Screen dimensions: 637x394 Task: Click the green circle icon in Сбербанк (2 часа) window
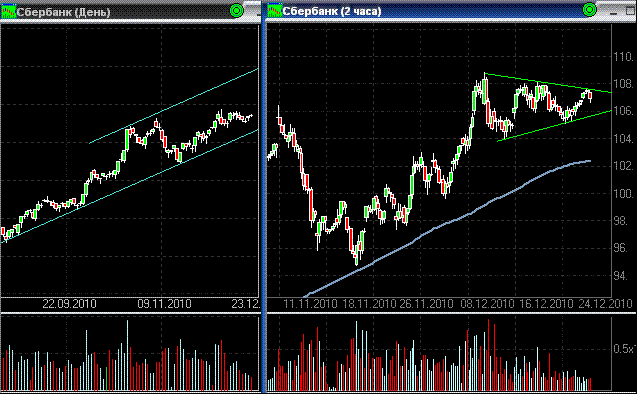coord(589,9)
